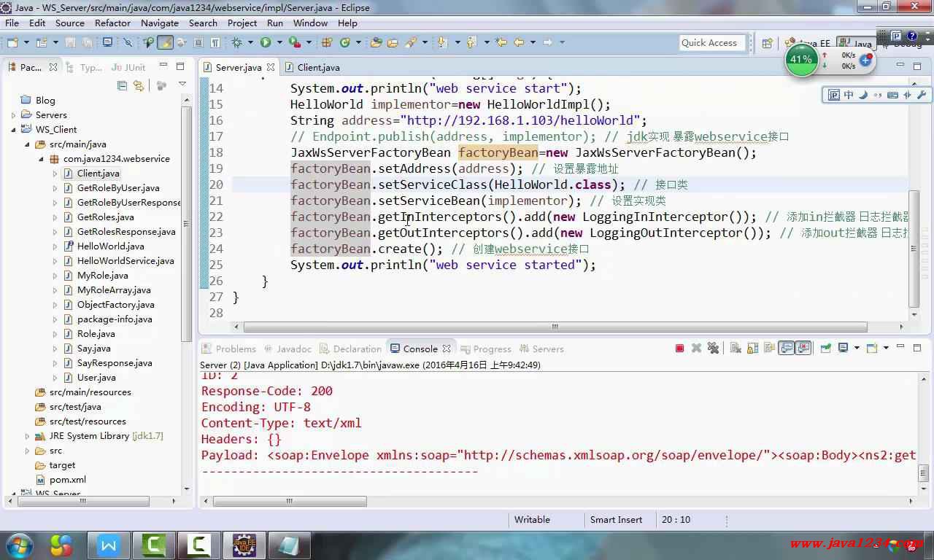Click the Open Type toolbar icon
Viewport: 934px width, 560px height.
376,42
